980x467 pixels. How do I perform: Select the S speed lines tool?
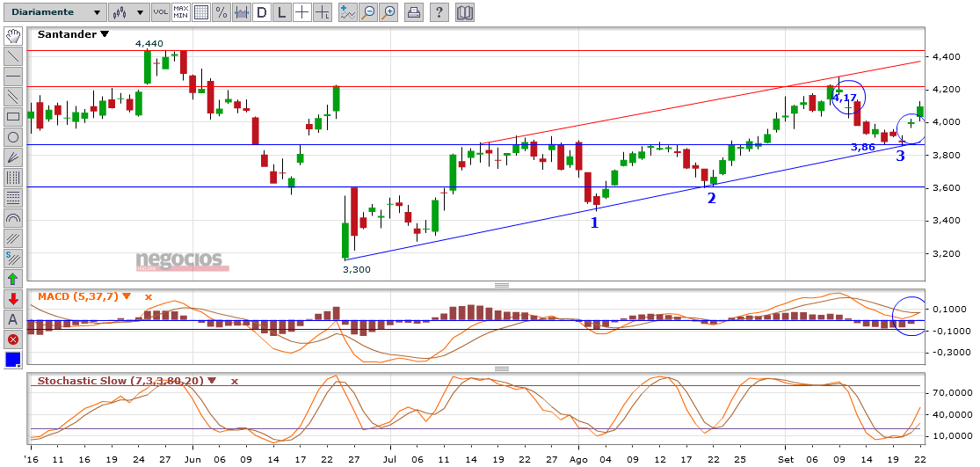coord(13,259)
